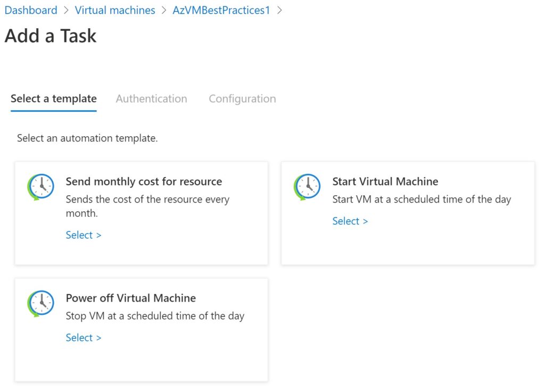
Task: Click the Add a Task page heading
Action: pos(51,36)
